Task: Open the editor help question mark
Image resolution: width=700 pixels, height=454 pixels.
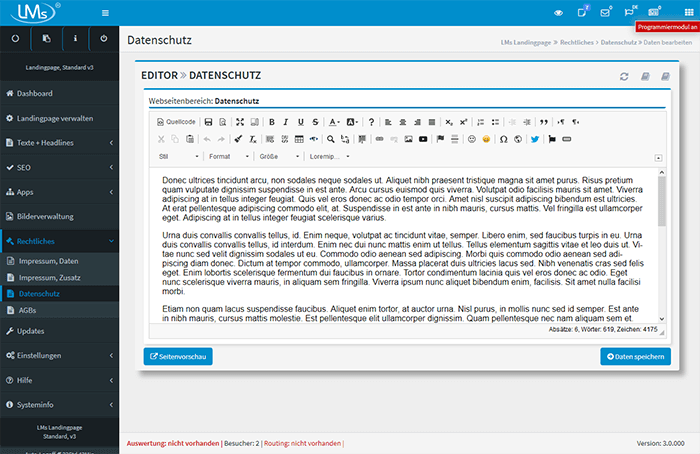Action: 371,122
